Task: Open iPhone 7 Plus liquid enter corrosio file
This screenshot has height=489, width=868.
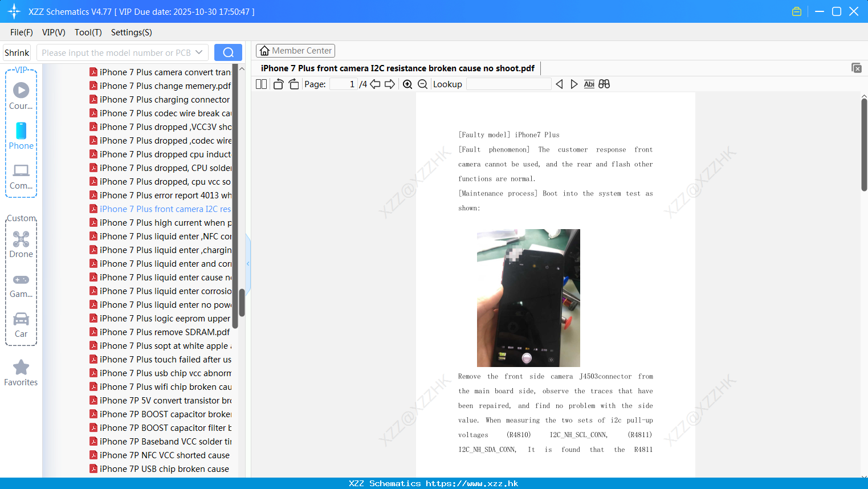Action: tap(160, 291)
